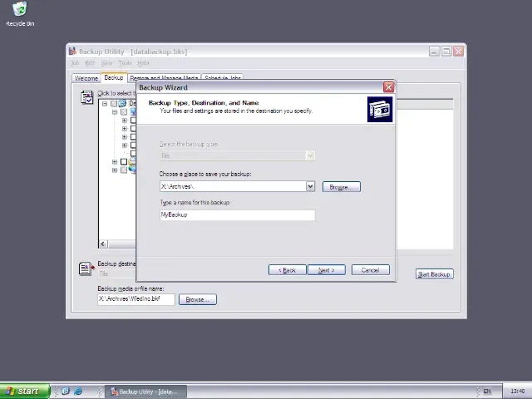Click the EN language indicator in tray
Screen dimensions: 532x399
(x=487, y=391)
